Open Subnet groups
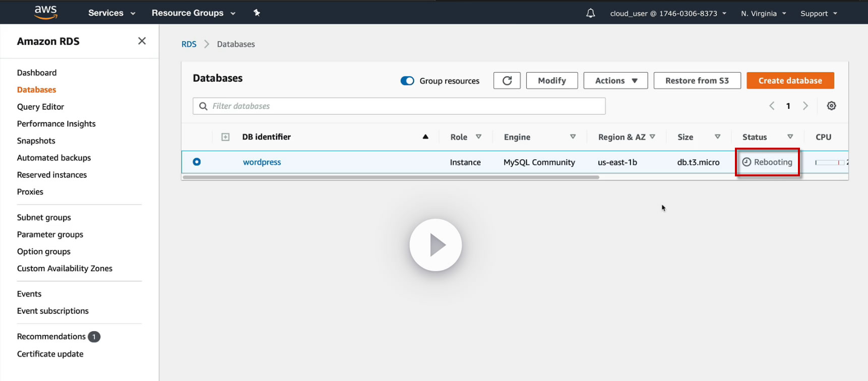Screen dimensions: 868x381 tap(44, 218)
